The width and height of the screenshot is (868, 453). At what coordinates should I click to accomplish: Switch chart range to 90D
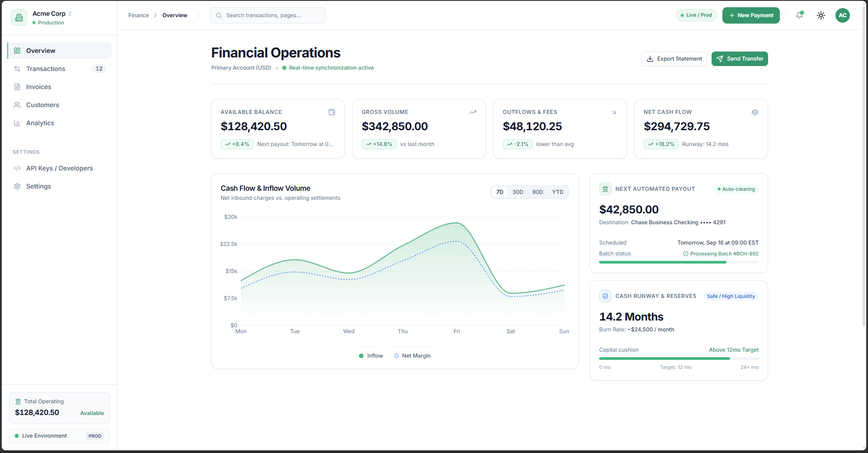pyautogui.click(x=538, y=192)
